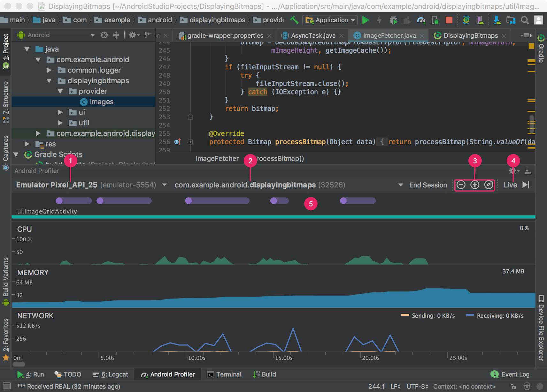Click the profiler timeline horizontal scrollbar thumb

(19, 364)
